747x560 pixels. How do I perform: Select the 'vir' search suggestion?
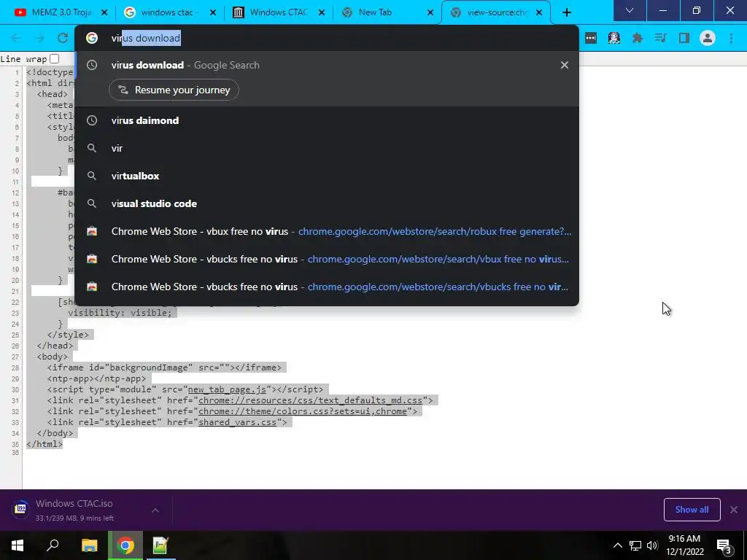pos(327,148)
